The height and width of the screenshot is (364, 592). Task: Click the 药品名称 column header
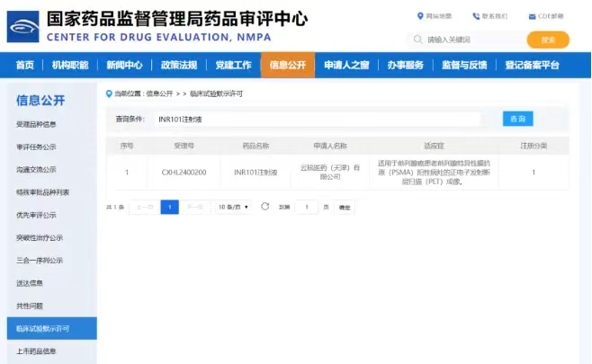[x=256, y=146]
